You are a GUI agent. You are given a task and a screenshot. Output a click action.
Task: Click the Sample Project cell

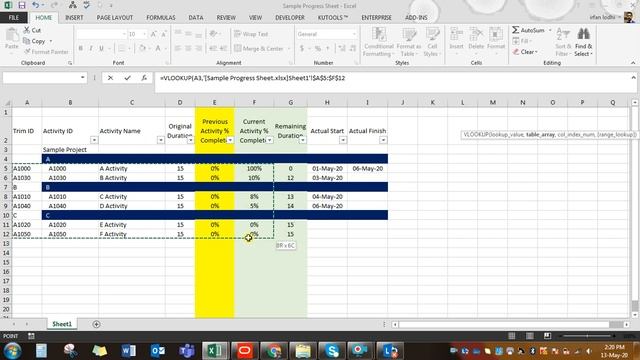[70, 150]
